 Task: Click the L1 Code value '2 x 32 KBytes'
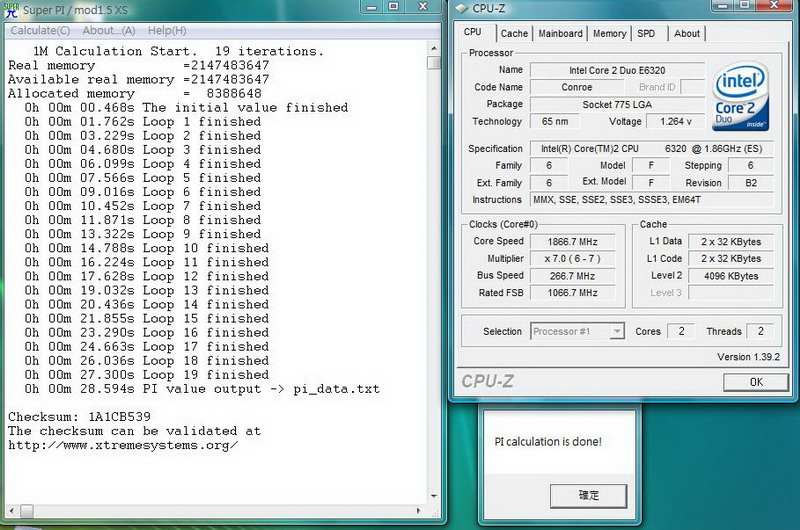tap(731, 259)
